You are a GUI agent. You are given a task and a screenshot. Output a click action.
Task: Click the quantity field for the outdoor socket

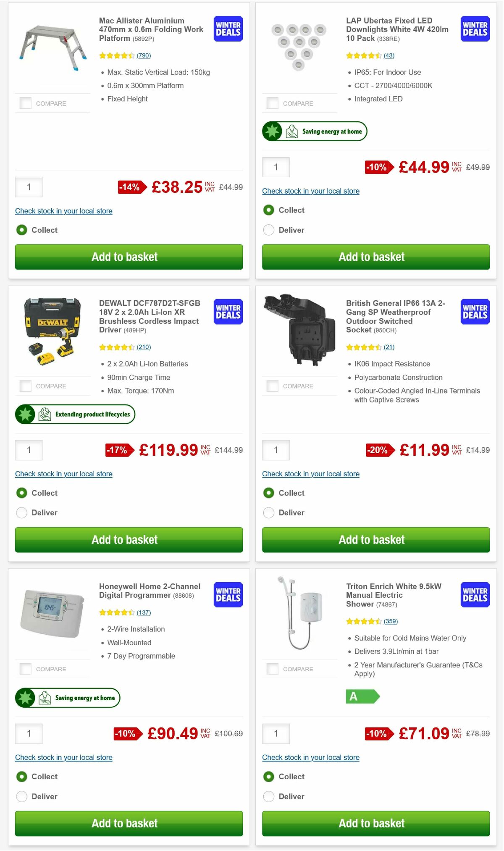click(276, 450)
